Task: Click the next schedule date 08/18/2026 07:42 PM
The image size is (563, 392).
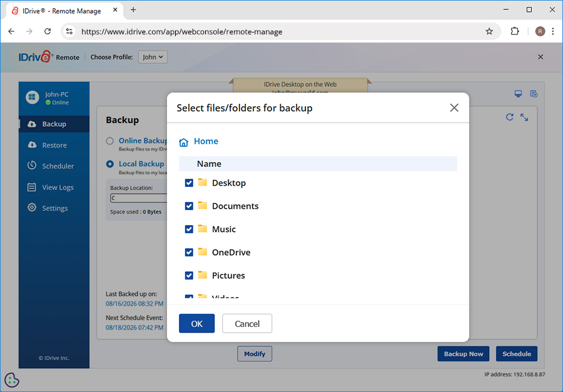Action: pos(134,328)
